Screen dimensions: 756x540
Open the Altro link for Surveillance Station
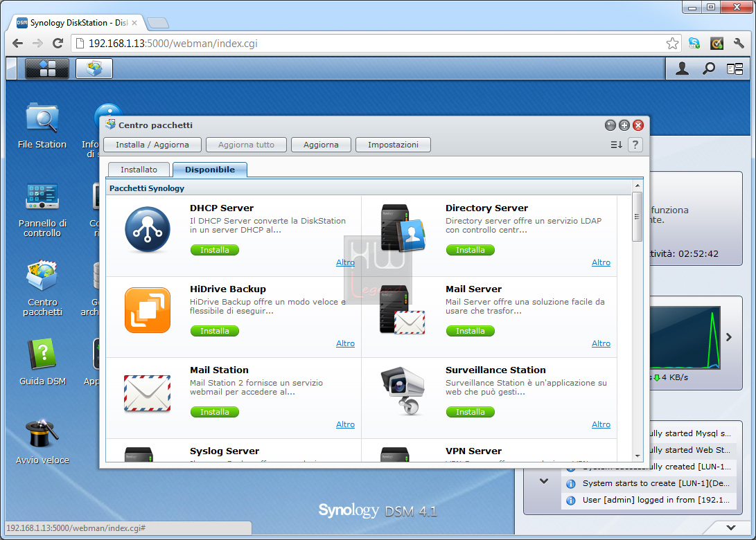coord(601,424)
